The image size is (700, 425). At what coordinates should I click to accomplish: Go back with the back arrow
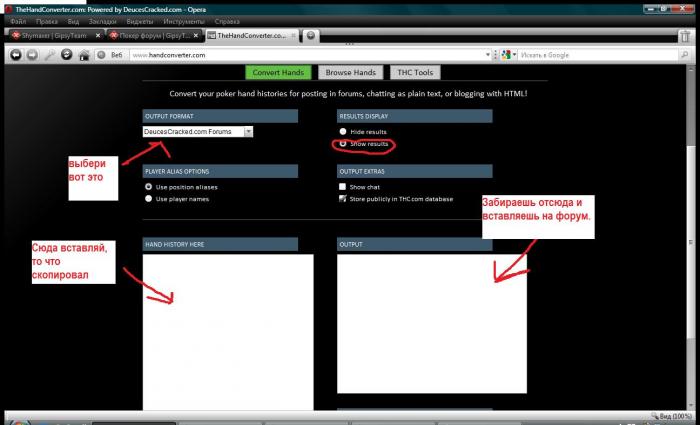pyautogui.click(x=16, y=55)
